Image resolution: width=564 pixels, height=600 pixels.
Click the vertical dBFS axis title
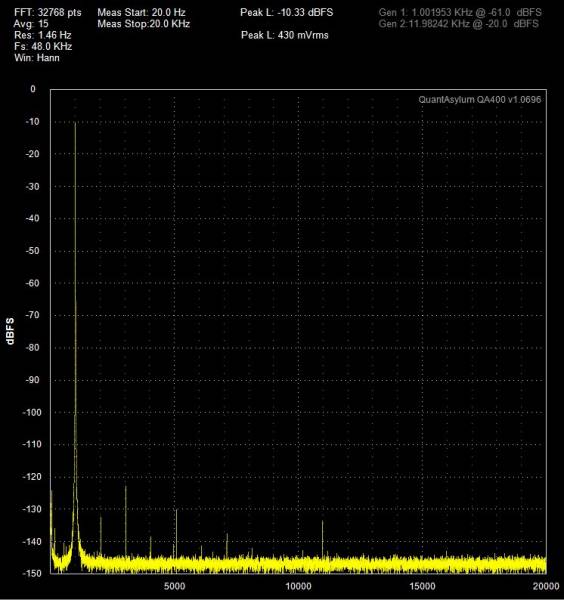click(10, 331)
